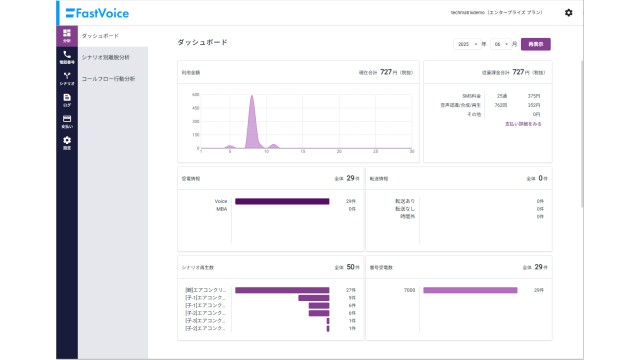Click the シナリオ再生数 card title
The width and height of the screenshot is (640, 360).
[198, 268]
